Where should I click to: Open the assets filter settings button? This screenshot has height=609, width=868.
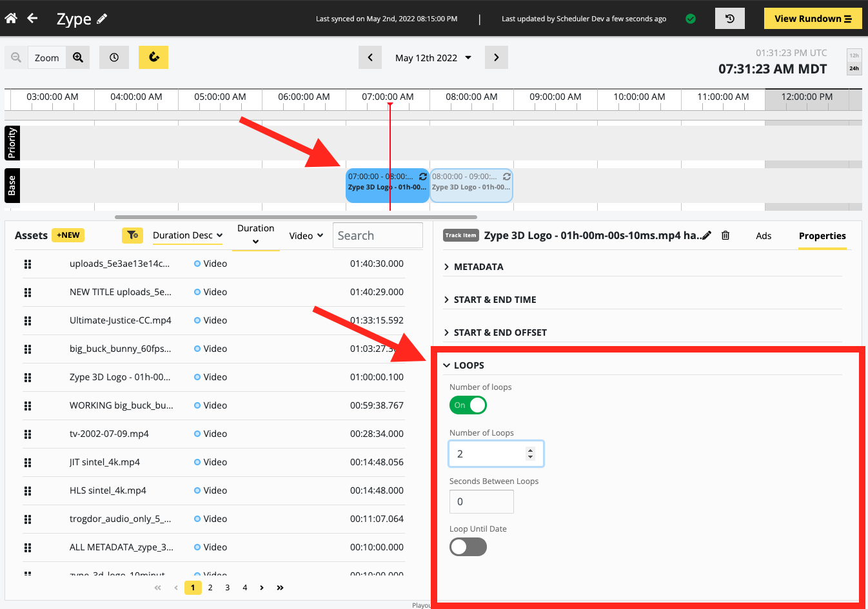pyautogui.click(x=132, y=235)
